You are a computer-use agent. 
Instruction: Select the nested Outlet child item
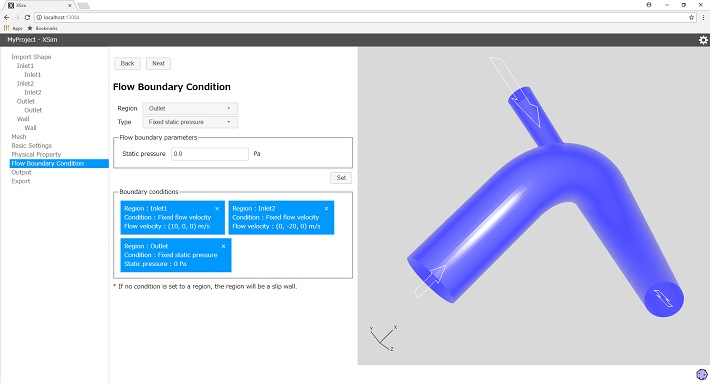tap(33, 110)
